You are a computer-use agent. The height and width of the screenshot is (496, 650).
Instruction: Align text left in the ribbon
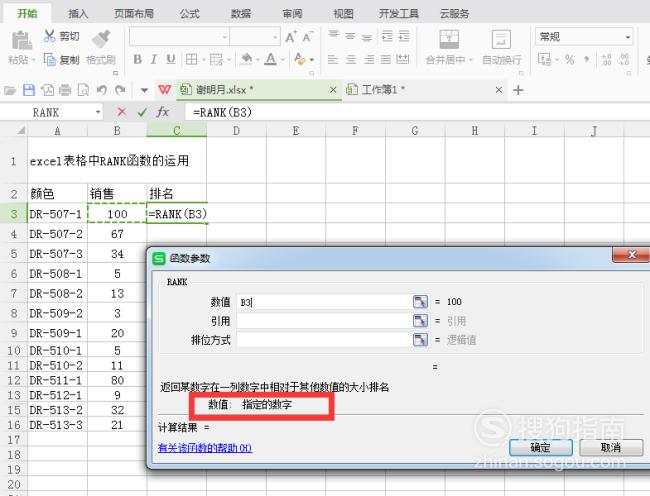pos(333,59)
